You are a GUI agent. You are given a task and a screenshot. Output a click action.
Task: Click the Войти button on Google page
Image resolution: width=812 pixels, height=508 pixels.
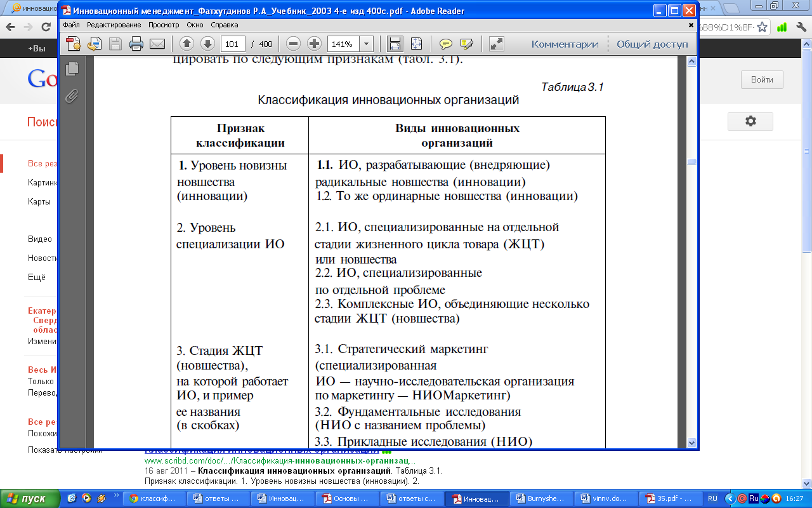(762, 79)
